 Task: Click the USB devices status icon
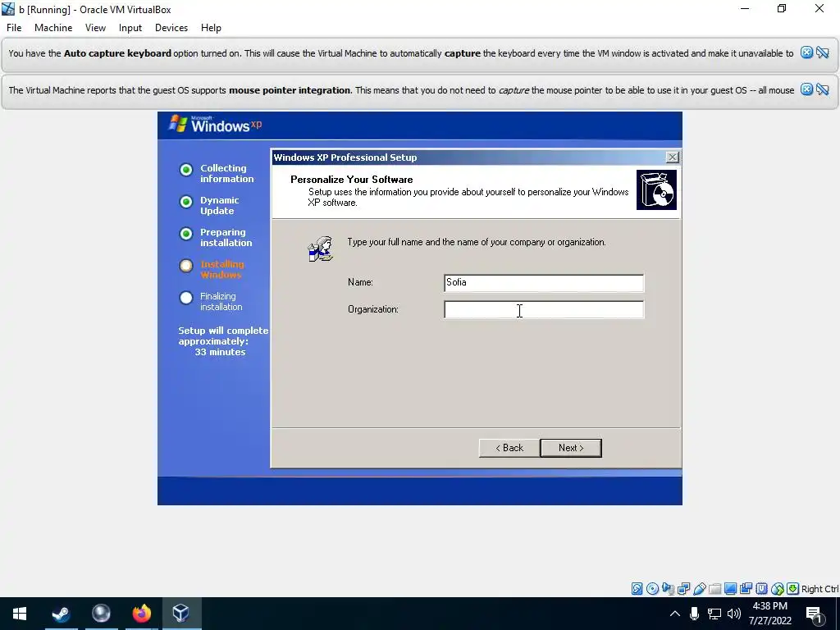pos(700,589)
